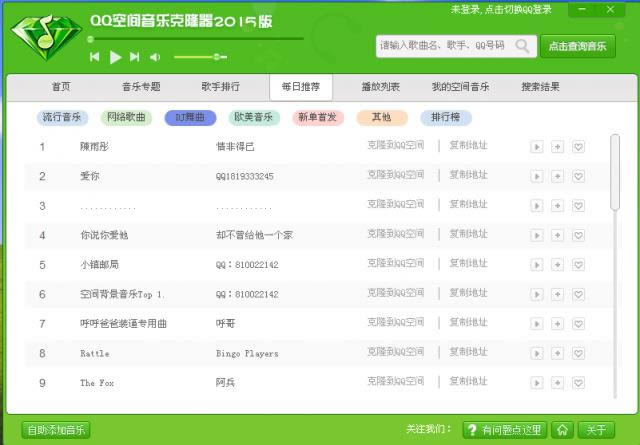This screenshot has height=445, width=640.
Task: Play song 5 小镇邮局
Action: [537, 265]
